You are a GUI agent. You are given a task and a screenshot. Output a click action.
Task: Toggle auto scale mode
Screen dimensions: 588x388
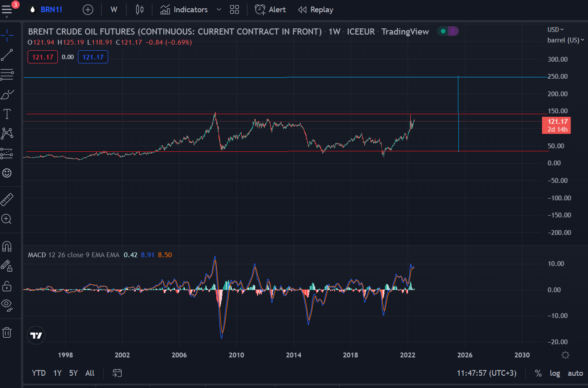[x=575, y=373]
